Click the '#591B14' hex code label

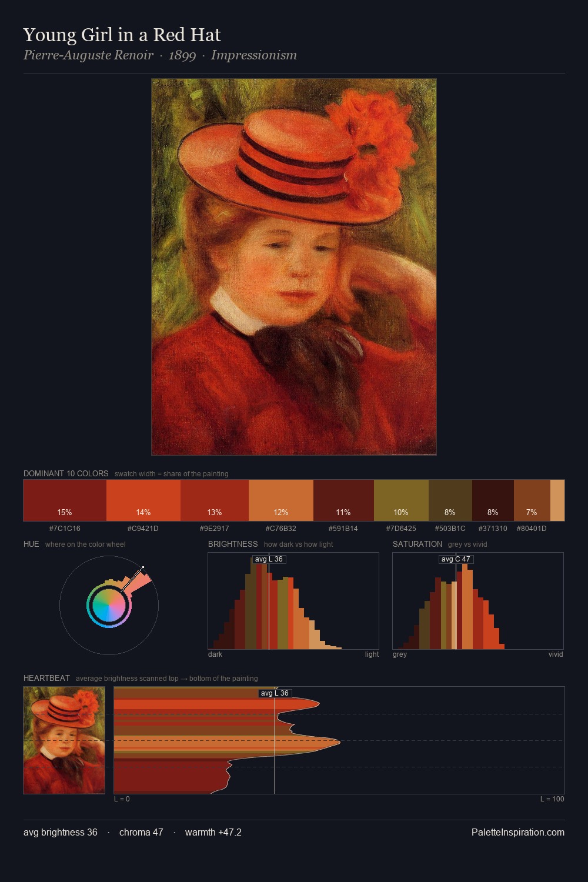pyautogui.click(x=343, y=529)
